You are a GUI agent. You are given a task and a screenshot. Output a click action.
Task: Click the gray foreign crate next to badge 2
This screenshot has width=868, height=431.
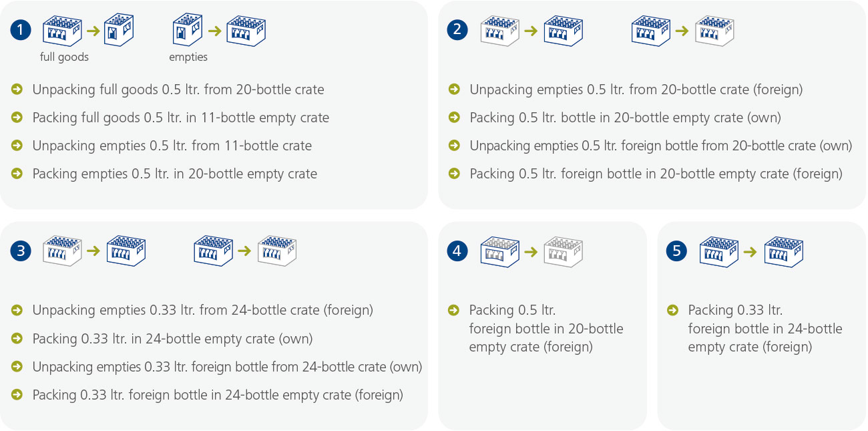[x=499, y=31]
